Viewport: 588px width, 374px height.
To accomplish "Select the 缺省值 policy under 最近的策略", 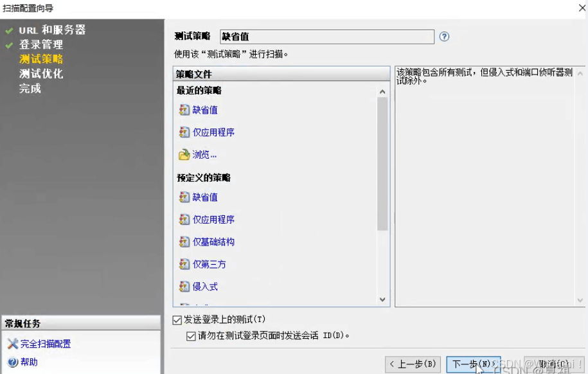I will click(205, 110).
